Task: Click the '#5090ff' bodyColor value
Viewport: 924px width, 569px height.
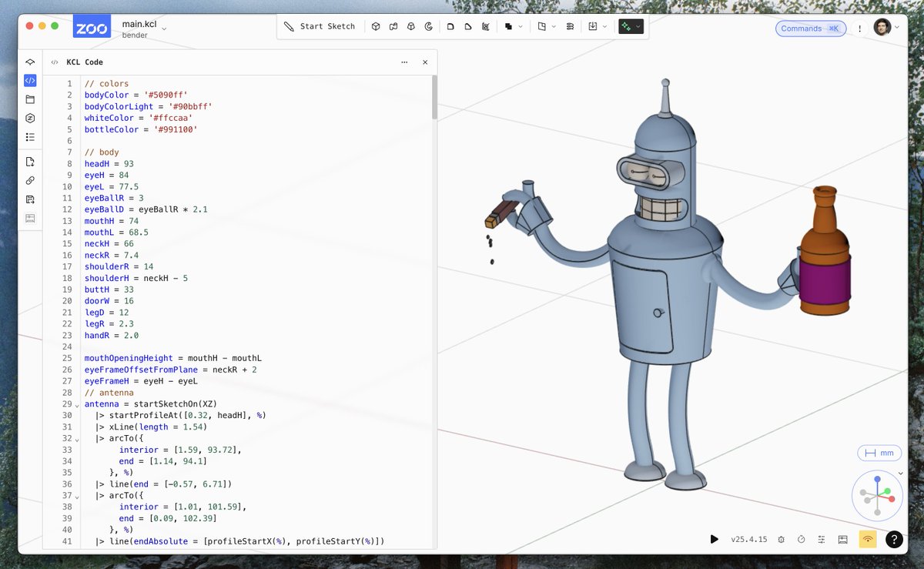Action: tap(166, 95)
